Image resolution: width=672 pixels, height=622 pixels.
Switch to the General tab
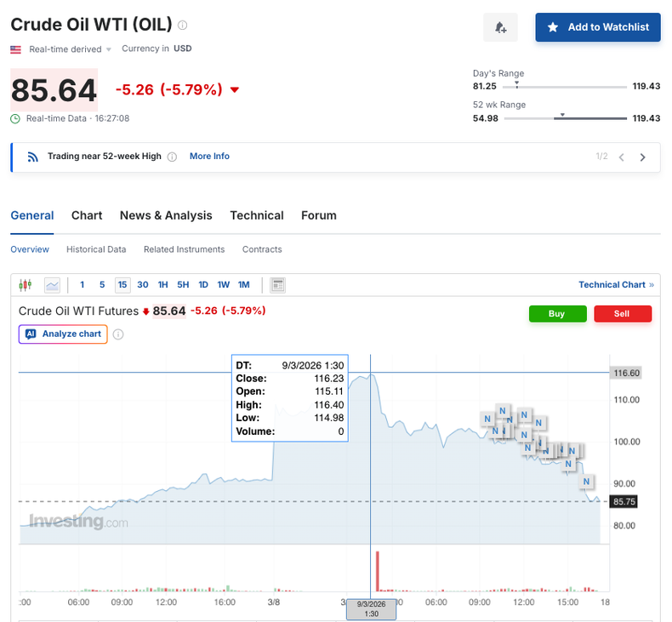pyautogui.click(x=32, y=215)
